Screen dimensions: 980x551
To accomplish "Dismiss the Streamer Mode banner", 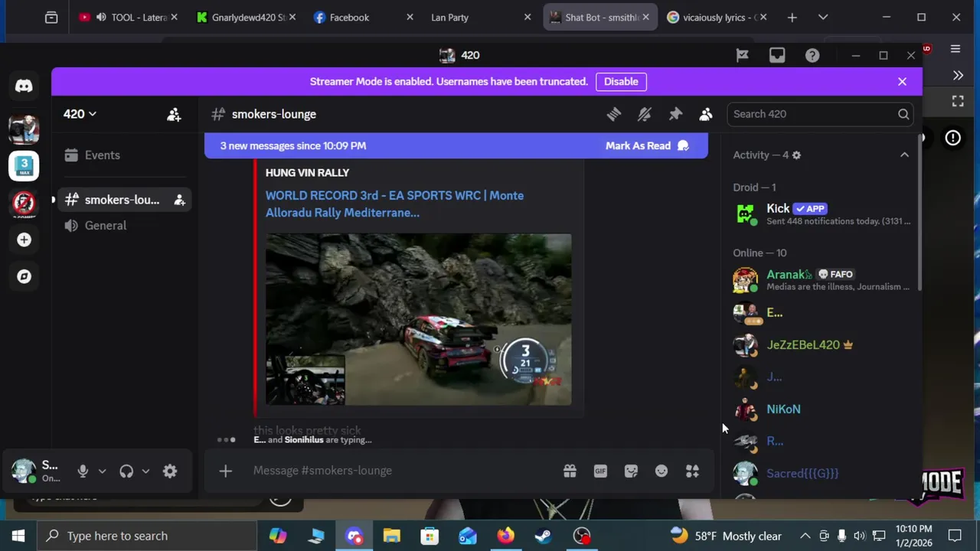I will coord(902,81).
